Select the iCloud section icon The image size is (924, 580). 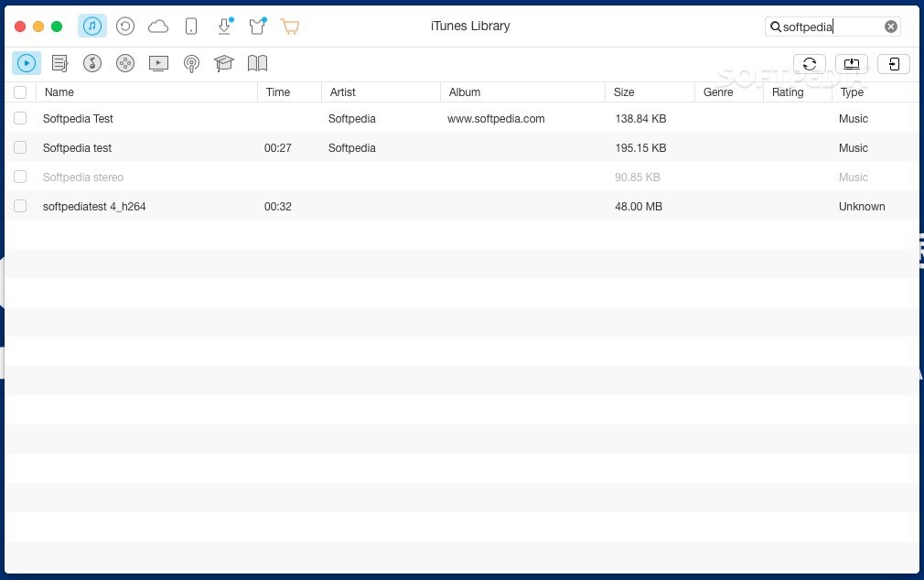pos(157,26)
